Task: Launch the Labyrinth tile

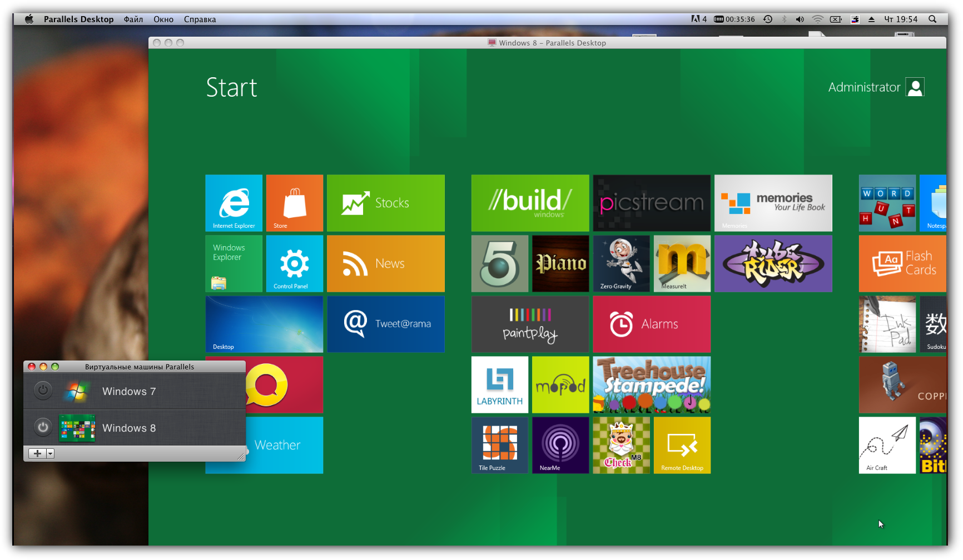Action: coord(500,384)
